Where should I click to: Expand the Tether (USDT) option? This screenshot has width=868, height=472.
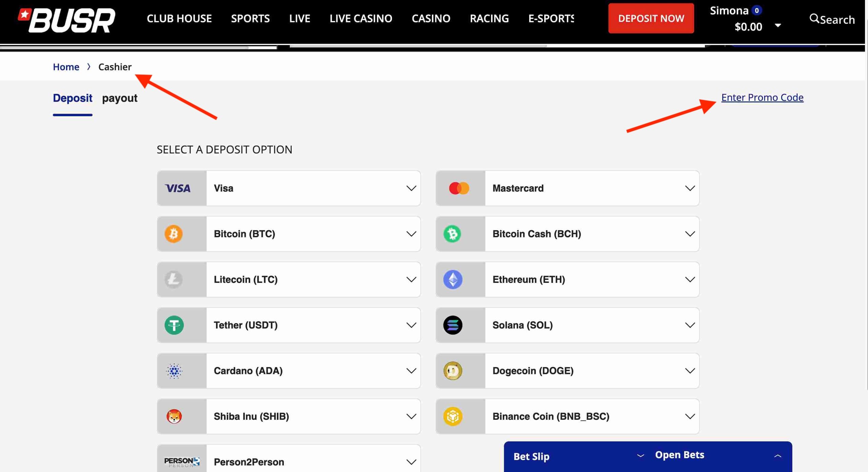click(411, 325)
